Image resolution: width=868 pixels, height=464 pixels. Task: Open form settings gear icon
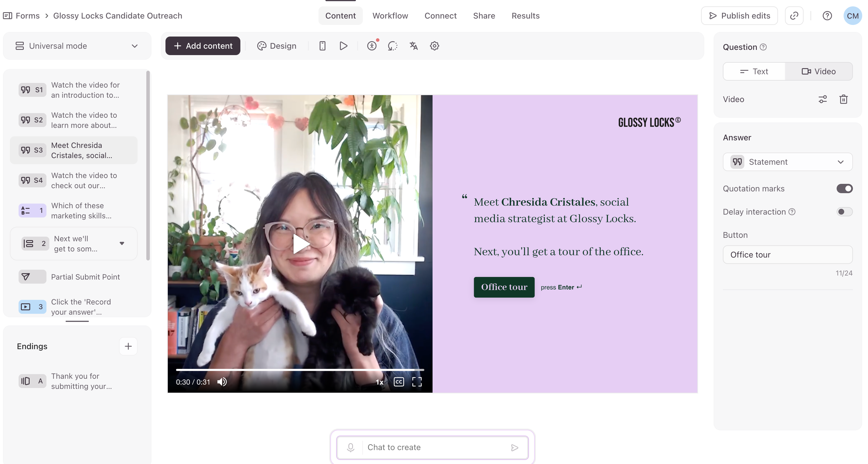pos(434,46)
